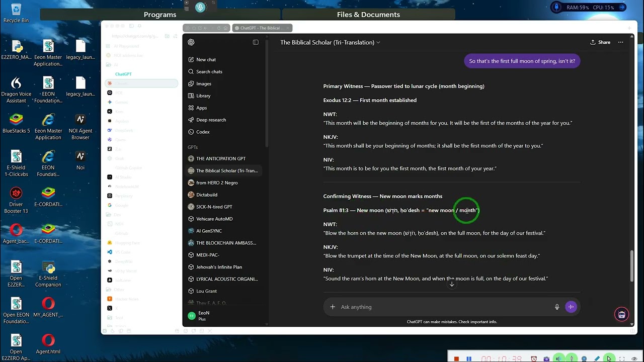644x362 pixels.
Task: Open Recycle Bin on desktop
Action: click(16, 13)
